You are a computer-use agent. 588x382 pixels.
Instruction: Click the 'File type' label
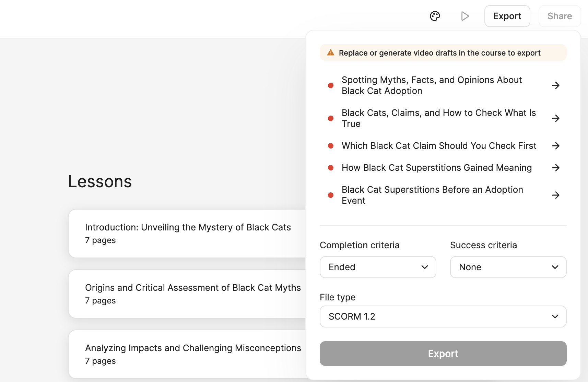(338, 297)
